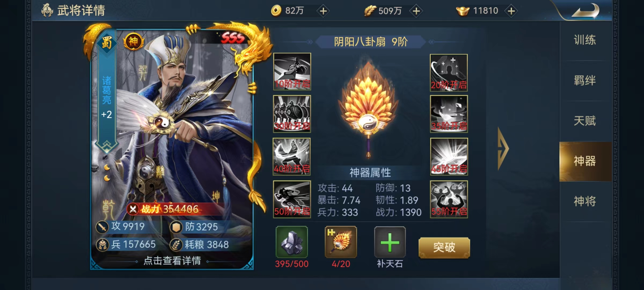Open the 45阶开启 light burst skill icon
Image resolution: width=644 pixels, height=290 pixels.
[449, 157]
